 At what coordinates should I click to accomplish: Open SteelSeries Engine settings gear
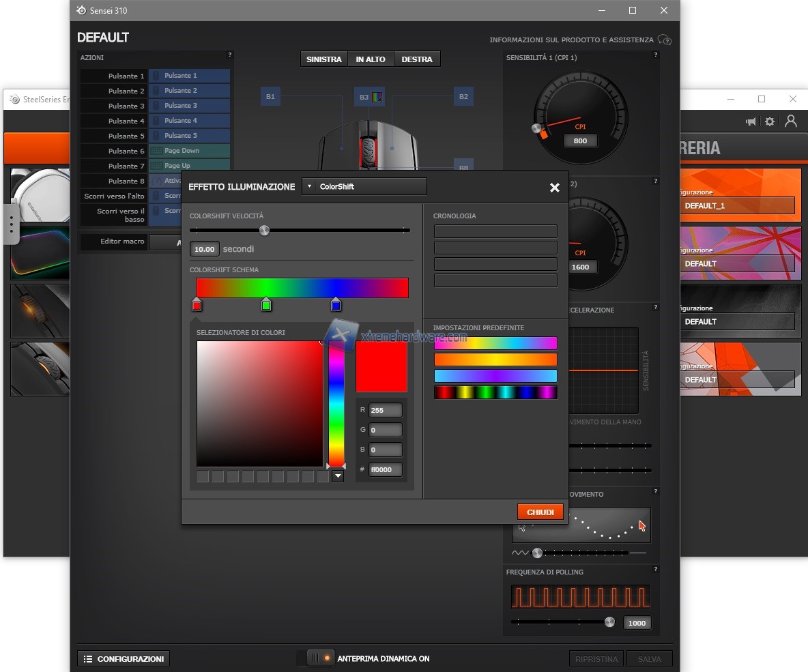click(770, 121)
